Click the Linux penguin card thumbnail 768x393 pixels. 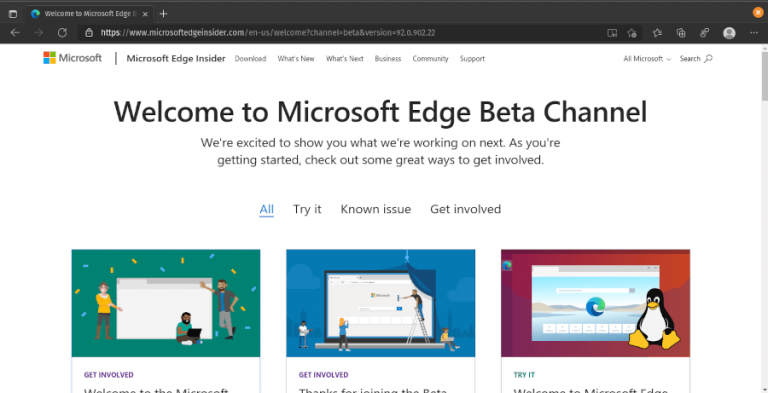595,303
